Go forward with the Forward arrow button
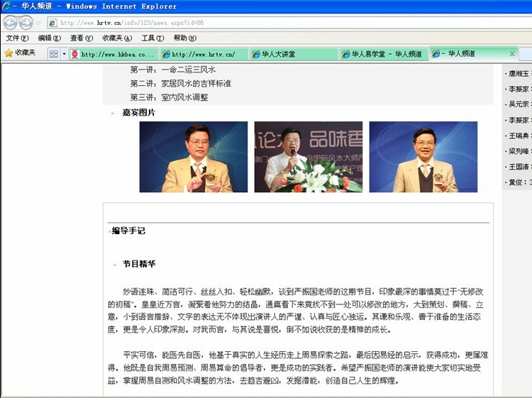Image resolution: width=532 pixels, height=398 pixels. 26,23
